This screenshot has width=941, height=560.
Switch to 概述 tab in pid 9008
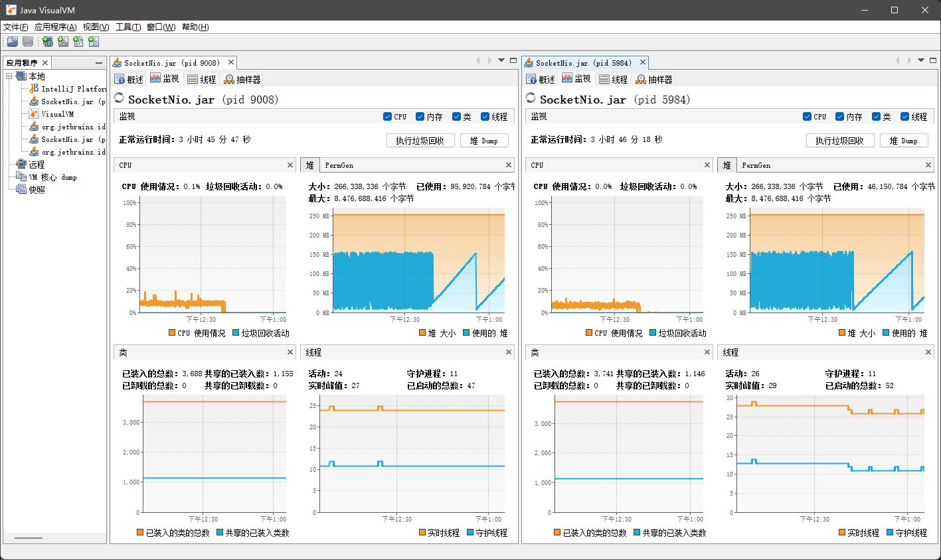point(129,79)
